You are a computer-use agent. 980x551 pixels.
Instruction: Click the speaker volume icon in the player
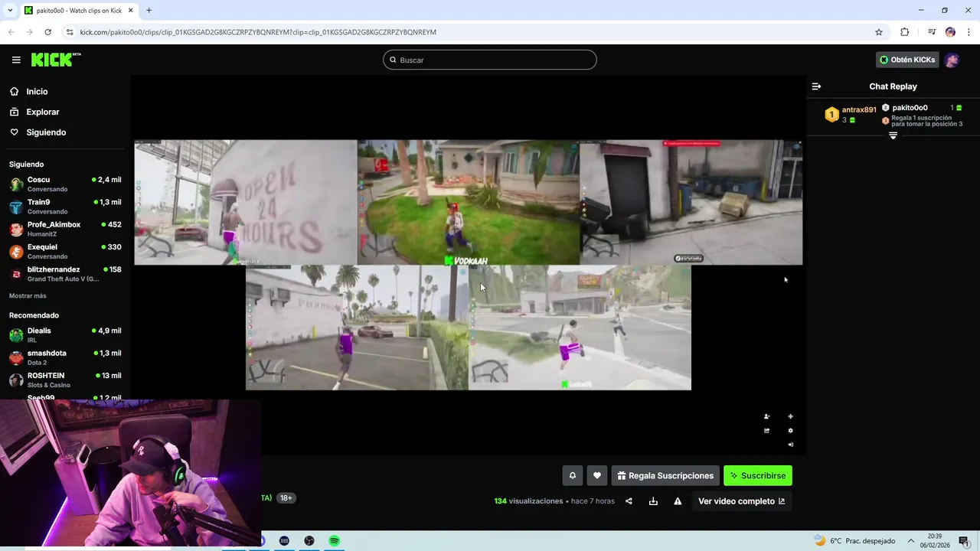pos(790,444)
